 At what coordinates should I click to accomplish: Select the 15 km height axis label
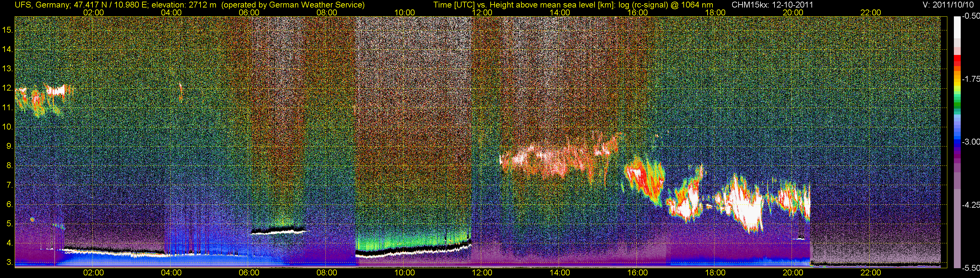8,30
